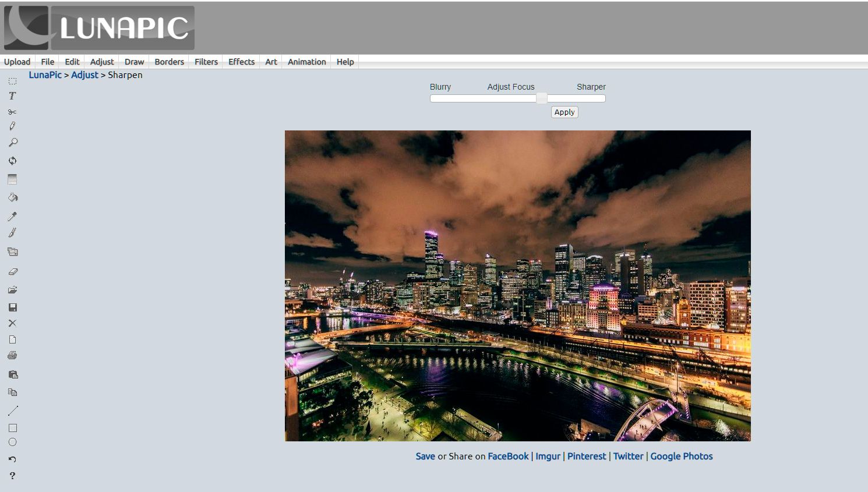Choose the scissors crop tool
This screenshot has width=868, height=492.
tap(12, 111)
